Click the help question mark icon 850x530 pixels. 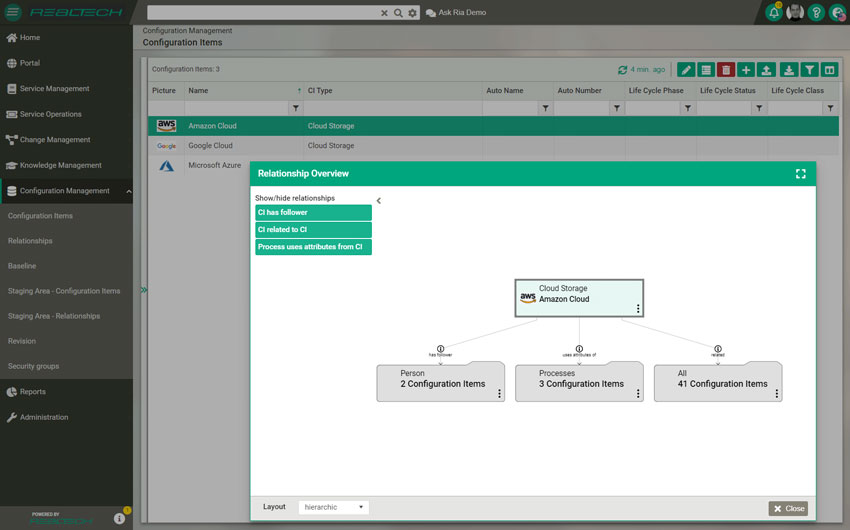click(x=816, y=12)
